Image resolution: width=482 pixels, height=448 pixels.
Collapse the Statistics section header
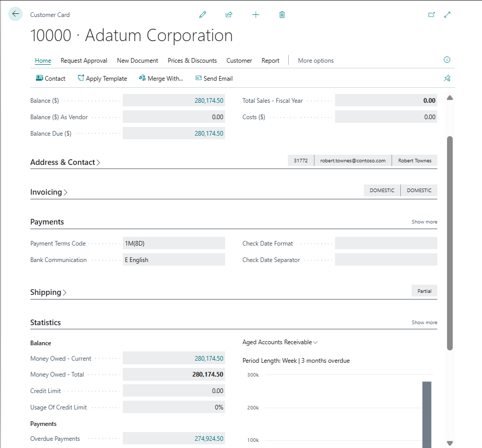pyautogui.click(x=46, y=323)
